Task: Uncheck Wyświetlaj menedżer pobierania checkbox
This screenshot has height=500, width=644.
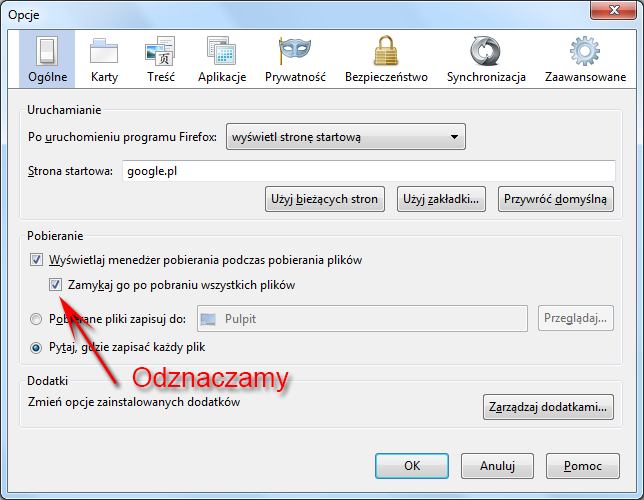Action: coord(38,260)
